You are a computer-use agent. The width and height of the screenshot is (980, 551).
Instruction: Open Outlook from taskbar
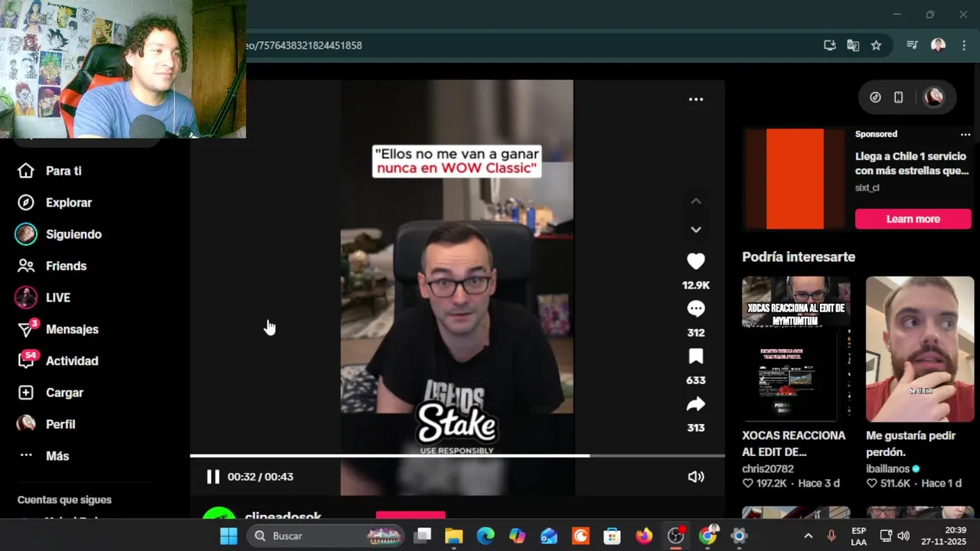(549, 536)
